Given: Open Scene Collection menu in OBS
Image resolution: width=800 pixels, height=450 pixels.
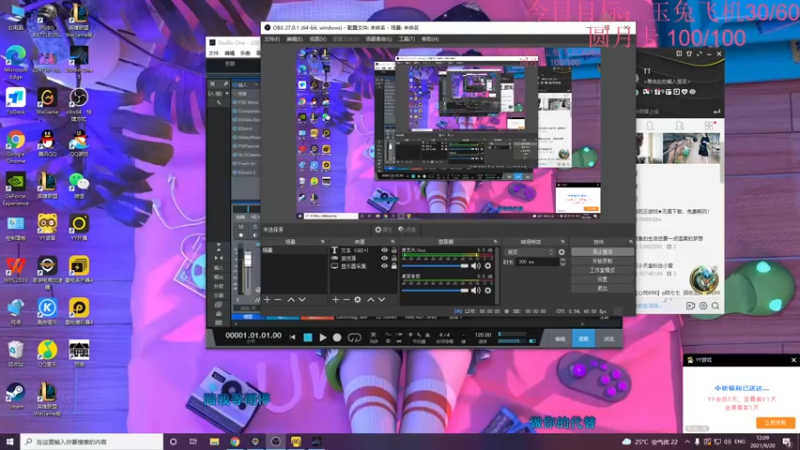Looking at the screenshot, I should point(379,39).
